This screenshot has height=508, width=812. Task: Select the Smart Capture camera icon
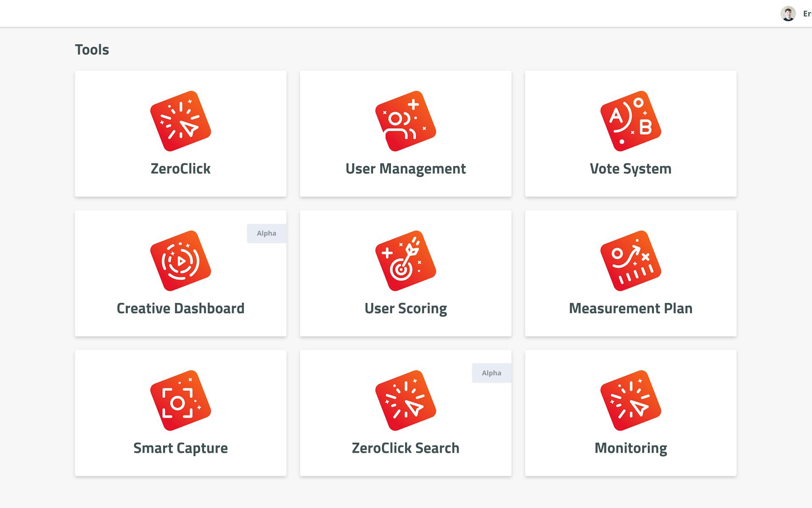tap(181, 400)
